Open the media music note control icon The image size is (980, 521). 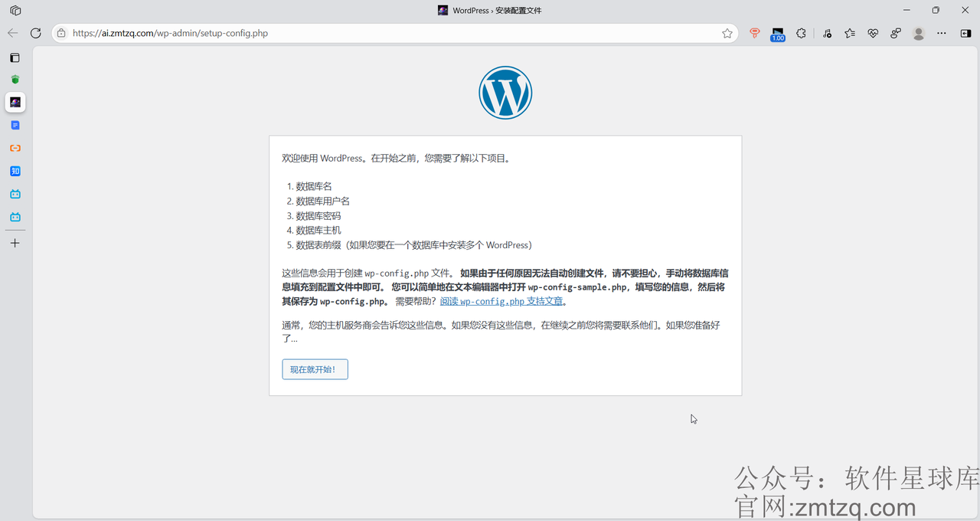(827, 33)
